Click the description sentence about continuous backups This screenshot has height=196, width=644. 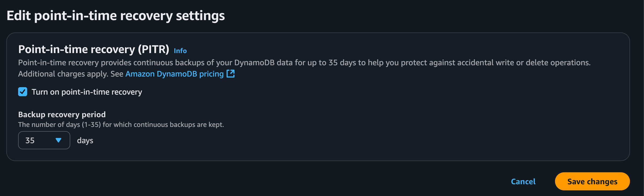[x=304, y=63]
